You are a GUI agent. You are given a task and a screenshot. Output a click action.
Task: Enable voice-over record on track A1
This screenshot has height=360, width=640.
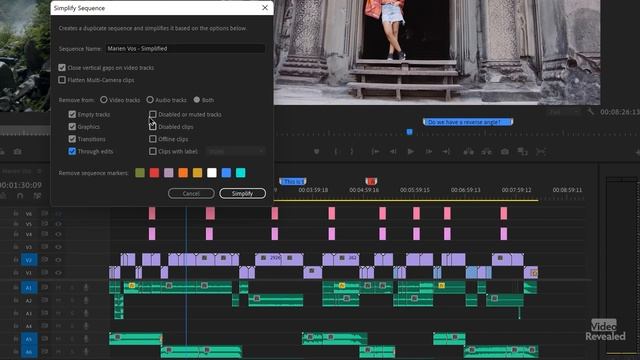[86, 287]
